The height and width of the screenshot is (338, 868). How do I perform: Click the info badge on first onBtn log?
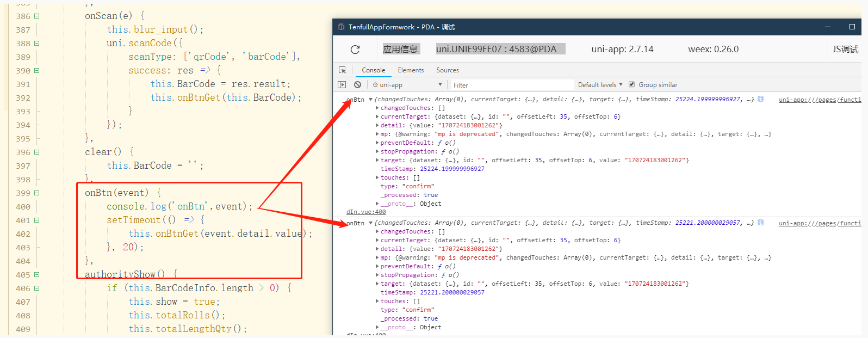pyautogui.click(x=760, y=99)
